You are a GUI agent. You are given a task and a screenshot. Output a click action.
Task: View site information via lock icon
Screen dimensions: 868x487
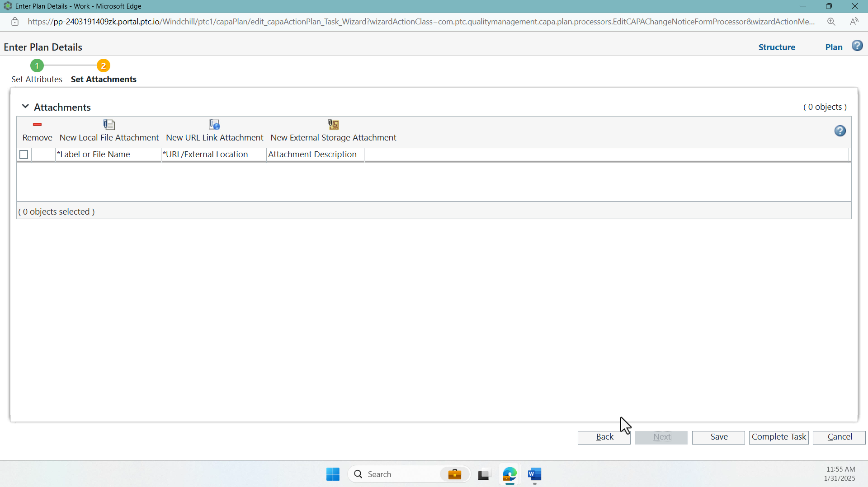coord(15,21)
